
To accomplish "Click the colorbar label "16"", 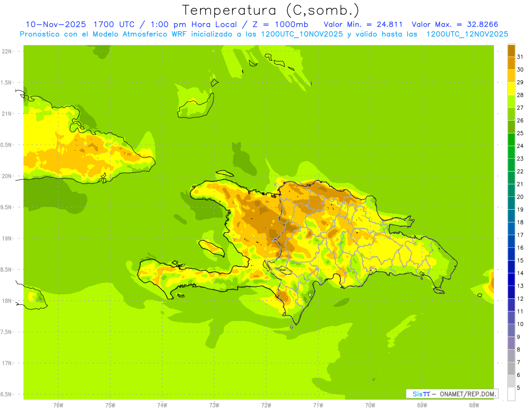I will [520, 248].
